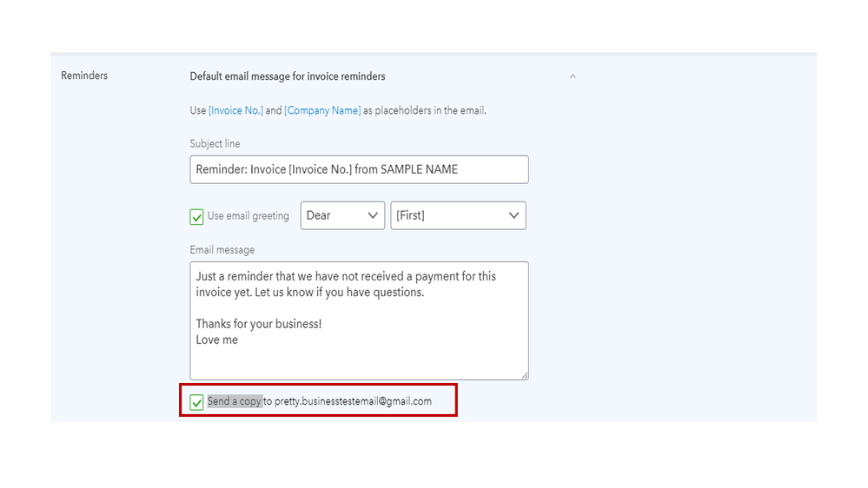Place cursor on Thanks for your business! line
868x488 pixels.
[259, 324]
